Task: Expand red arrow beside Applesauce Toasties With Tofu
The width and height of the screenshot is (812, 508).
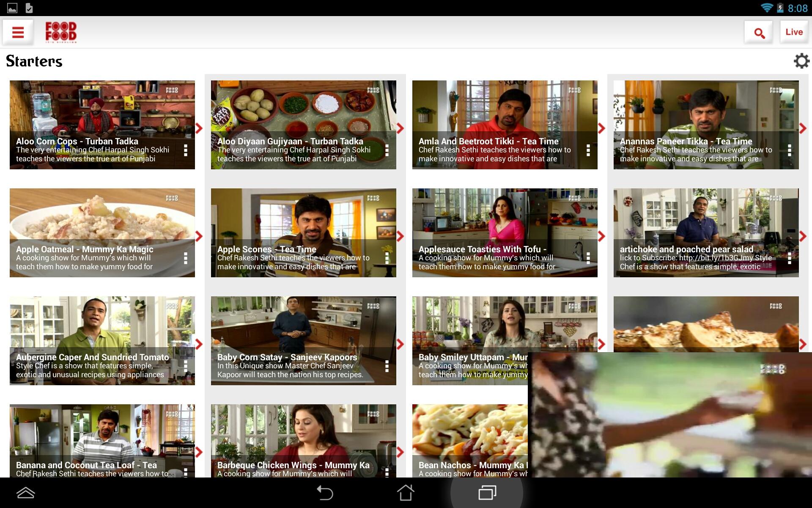Action: coord(601,236)
